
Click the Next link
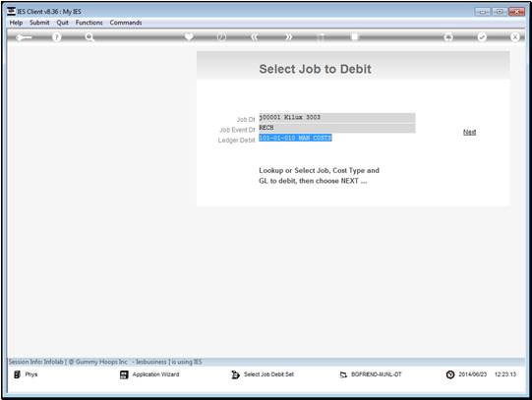pyautogui.click(x=470, y=132)
